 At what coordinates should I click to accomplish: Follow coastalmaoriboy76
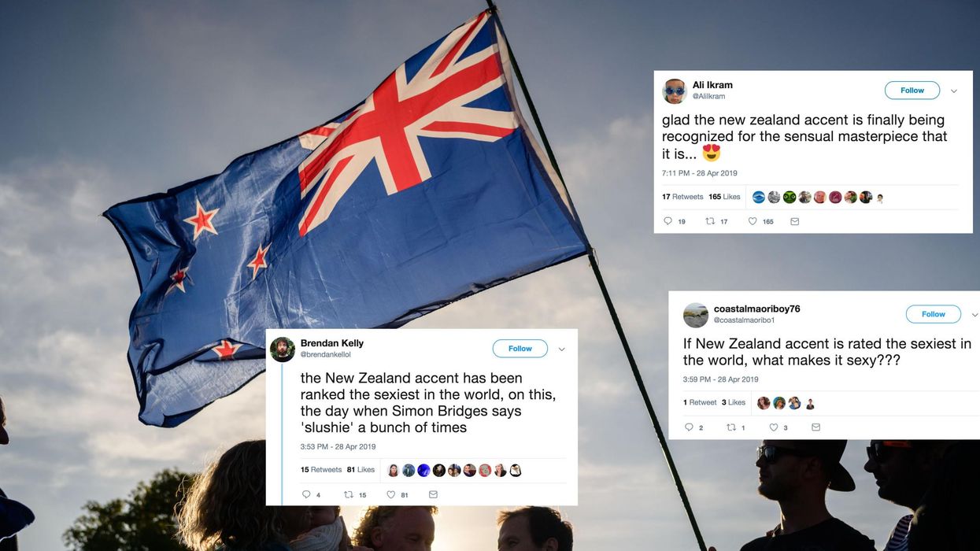tap(934, 314)
